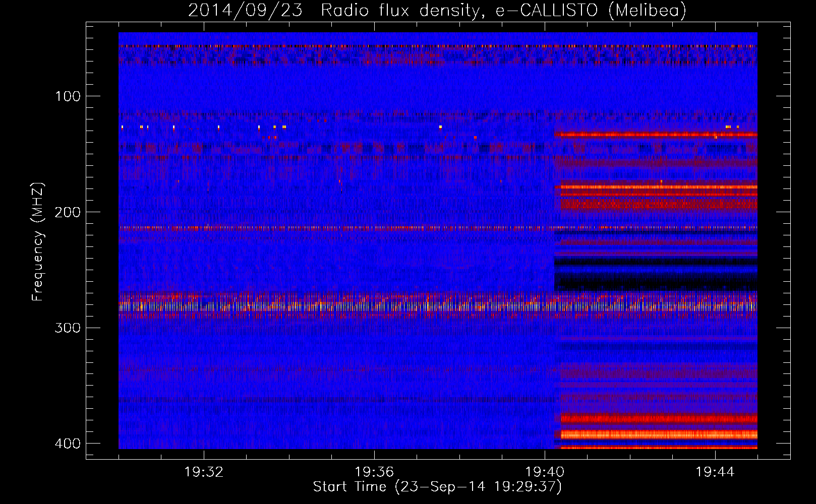The width and height of the screenshot is (816, 504).
Task: Click the 200 frequency tick label
Action: point(68,212)
